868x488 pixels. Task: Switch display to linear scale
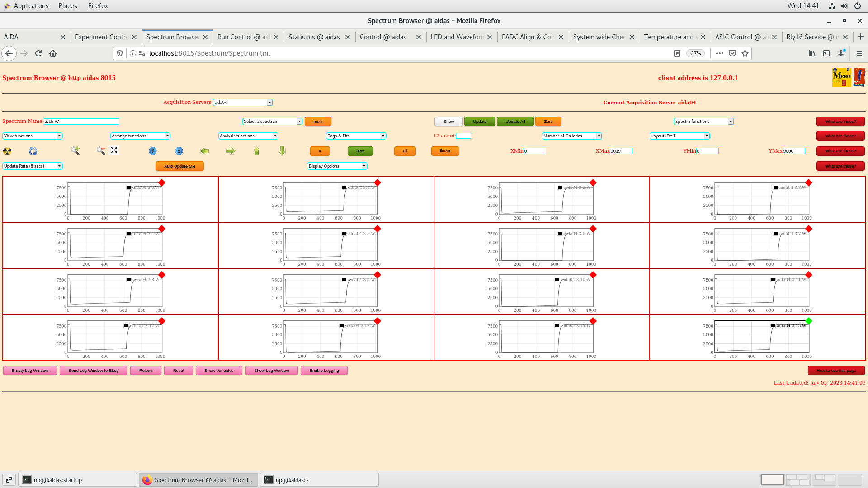click(x=445, y=151)
